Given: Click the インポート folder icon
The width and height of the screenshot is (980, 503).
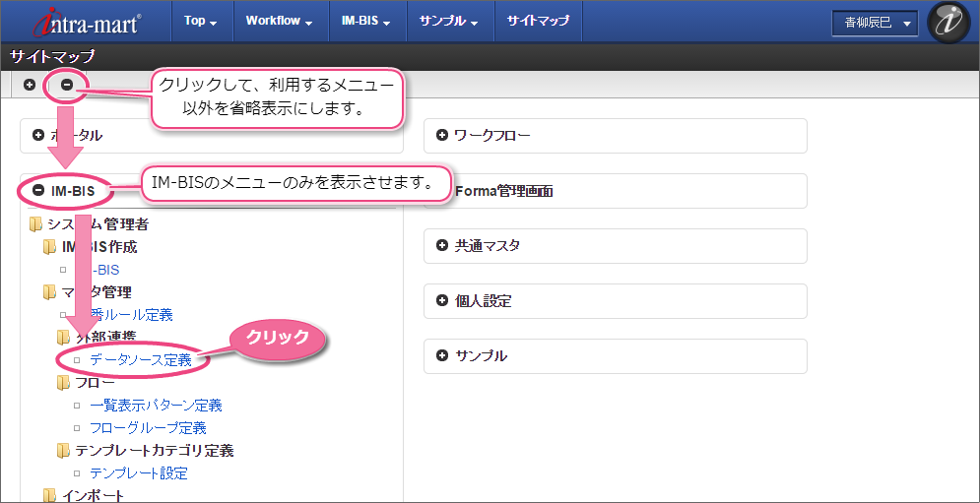Looking at the screenshot, I should point(49,495).
